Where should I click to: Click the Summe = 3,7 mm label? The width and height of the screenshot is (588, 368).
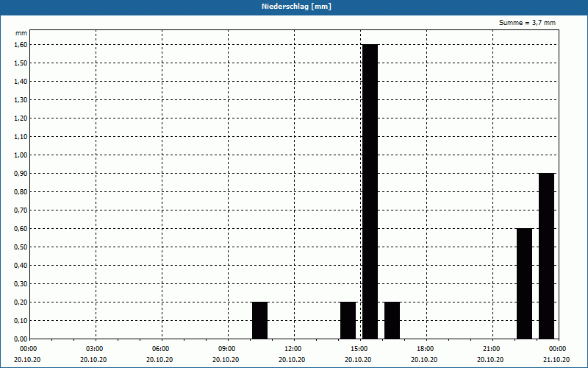(527, 23)
